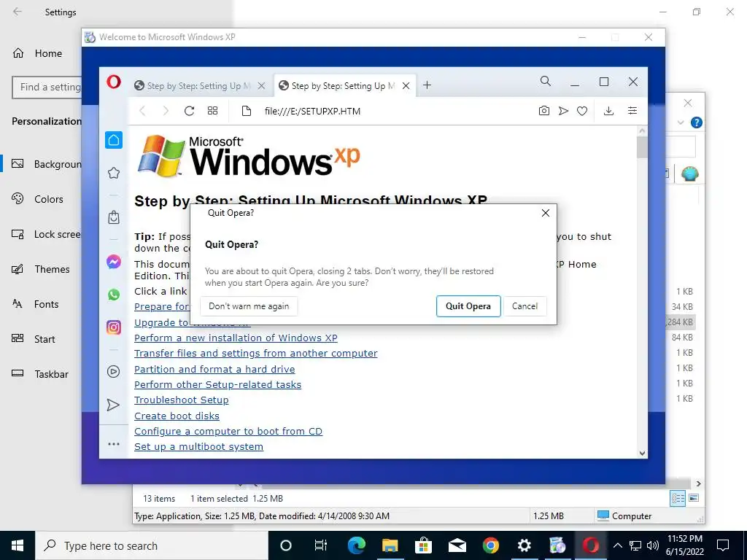Open Partition and format a hard drive link
This screenshot has height=560, width=747.
pos(214,369)
